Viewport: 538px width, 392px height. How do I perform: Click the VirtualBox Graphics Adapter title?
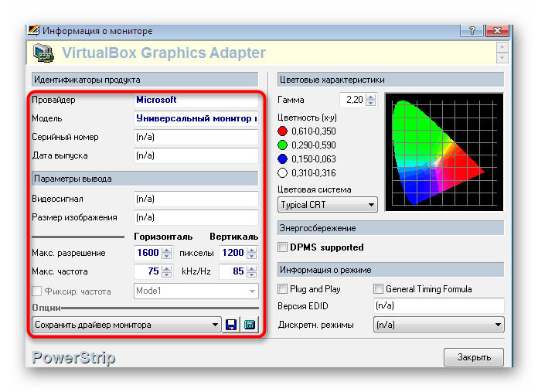[x=164, y=53]
